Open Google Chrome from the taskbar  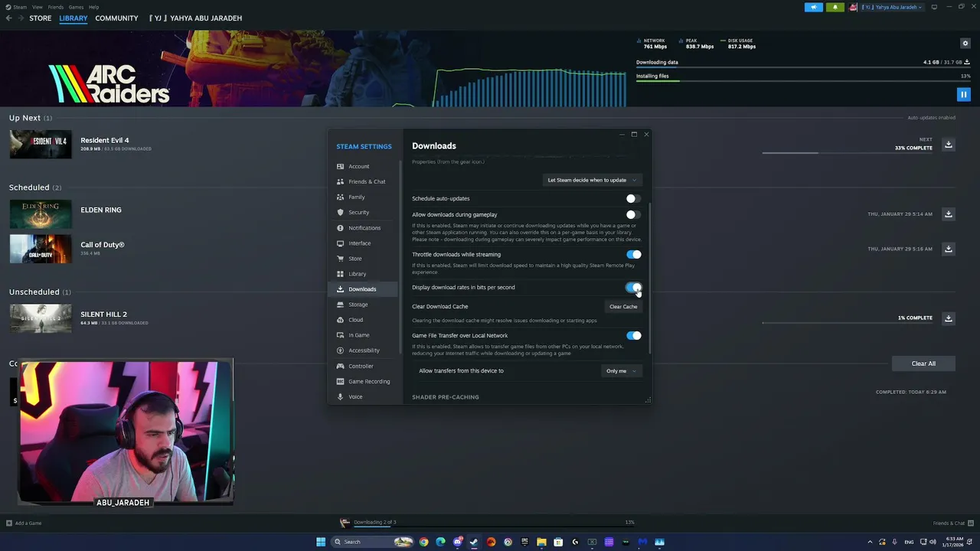coord(423,542)
